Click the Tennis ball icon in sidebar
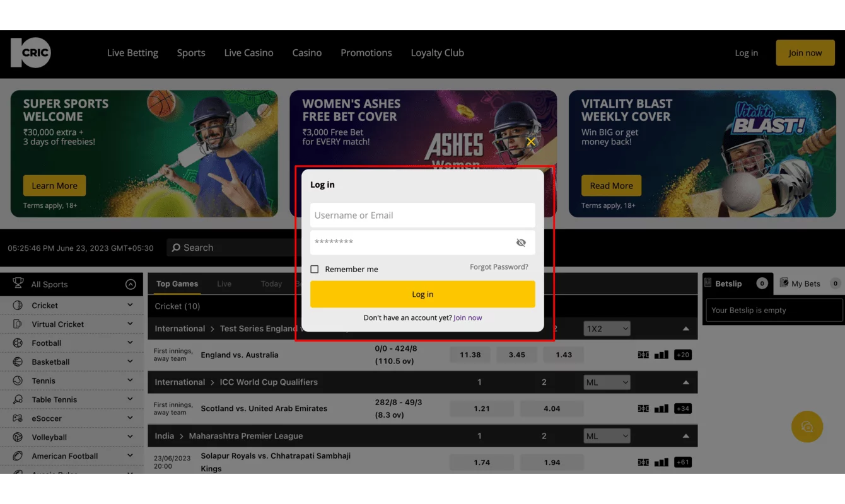The image size is (845, 504). pos(19,381)
